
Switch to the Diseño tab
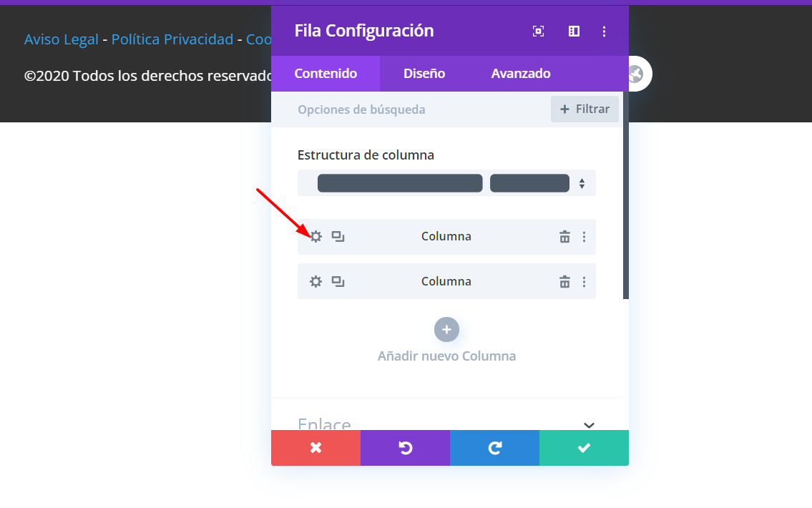coord(424,74)
